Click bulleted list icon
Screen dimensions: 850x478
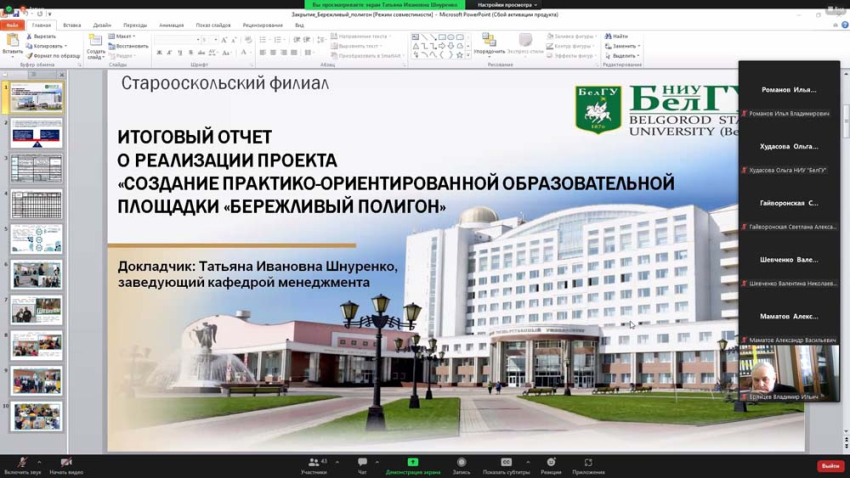(263, 40)
